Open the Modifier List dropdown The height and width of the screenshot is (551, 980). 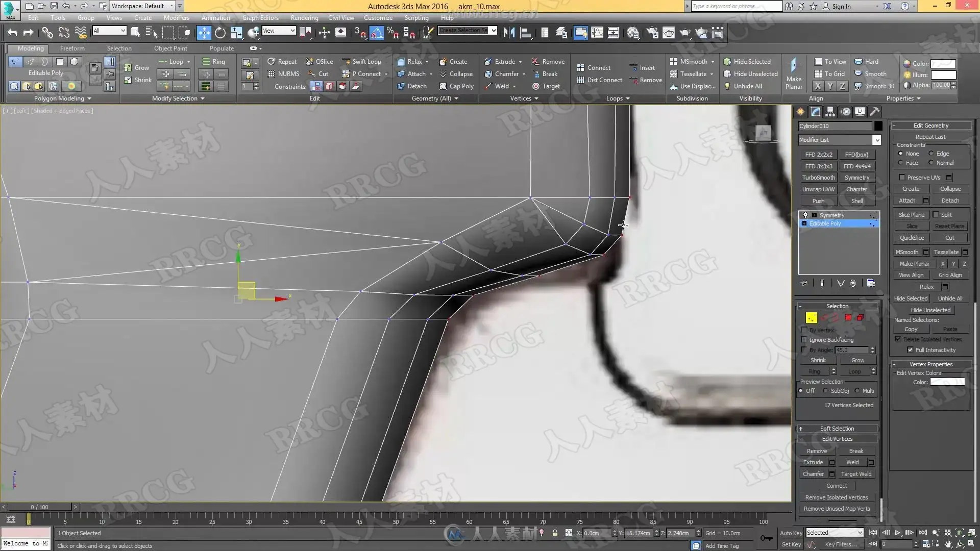876,140
